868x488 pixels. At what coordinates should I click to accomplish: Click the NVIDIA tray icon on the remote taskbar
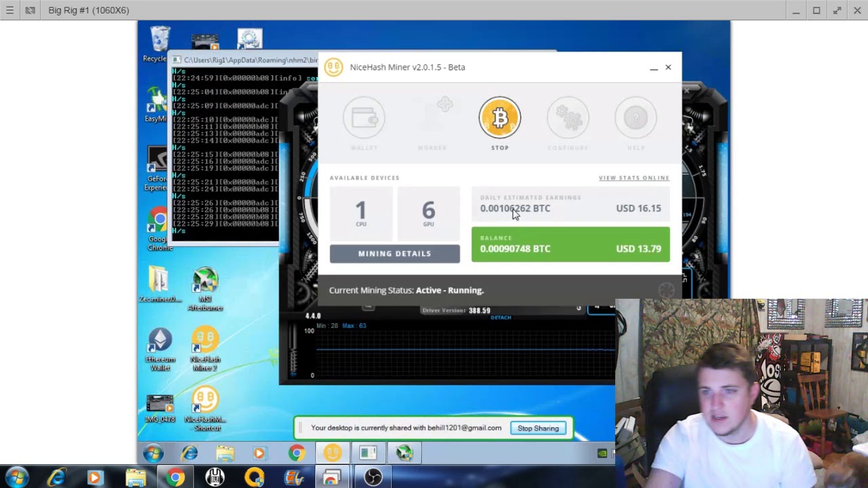tap(602, 453)
